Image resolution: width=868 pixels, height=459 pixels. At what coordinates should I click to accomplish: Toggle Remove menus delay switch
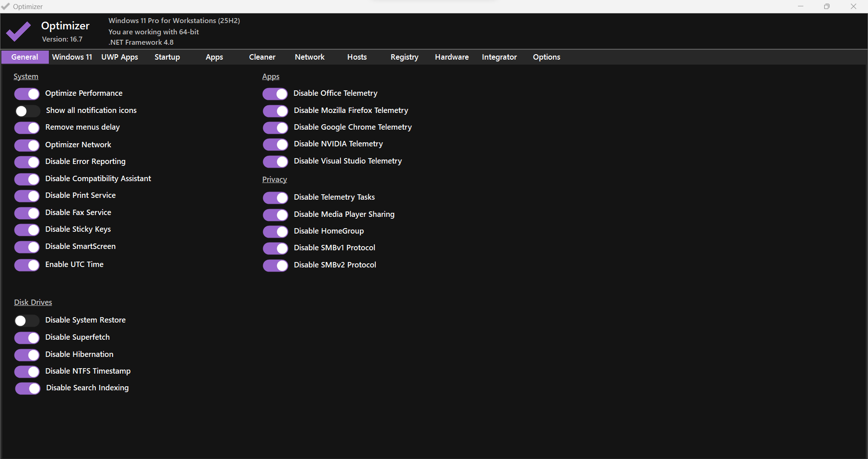[x=27, y=128]
